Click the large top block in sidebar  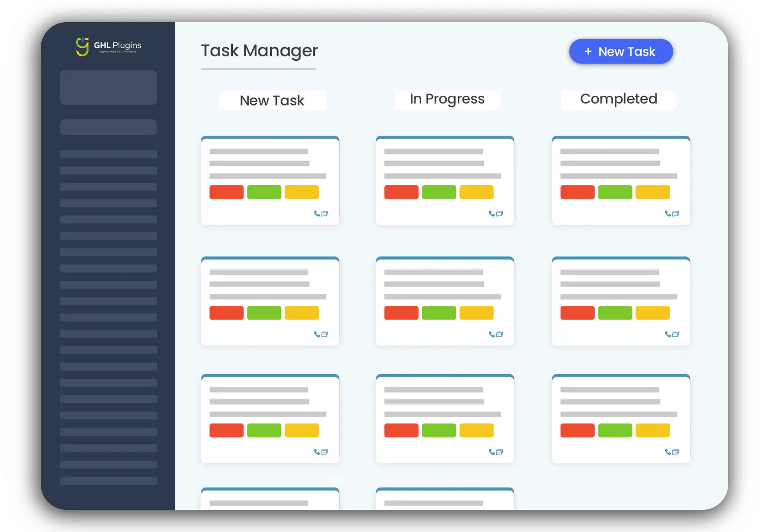(x=108, y=87)
